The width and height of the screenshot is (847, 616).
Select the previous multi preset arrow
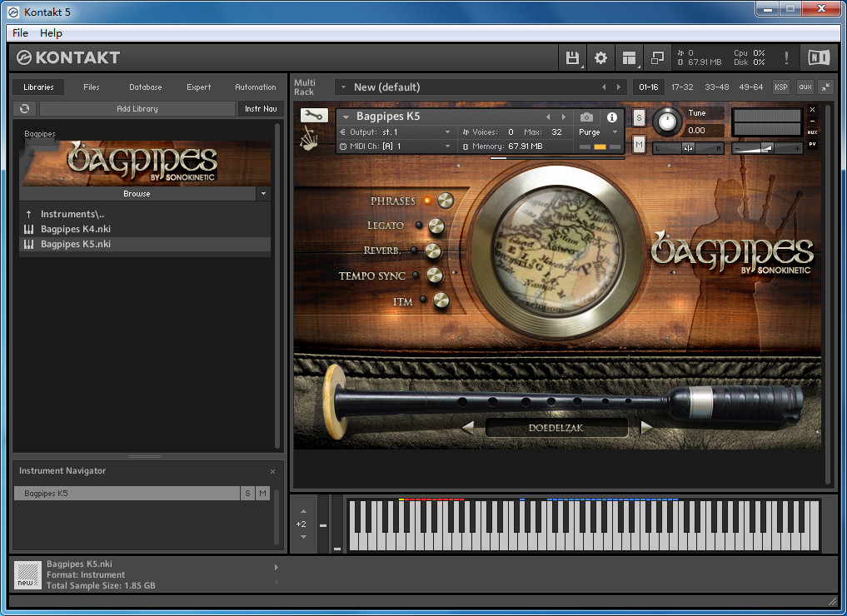(x=604, y=87)
